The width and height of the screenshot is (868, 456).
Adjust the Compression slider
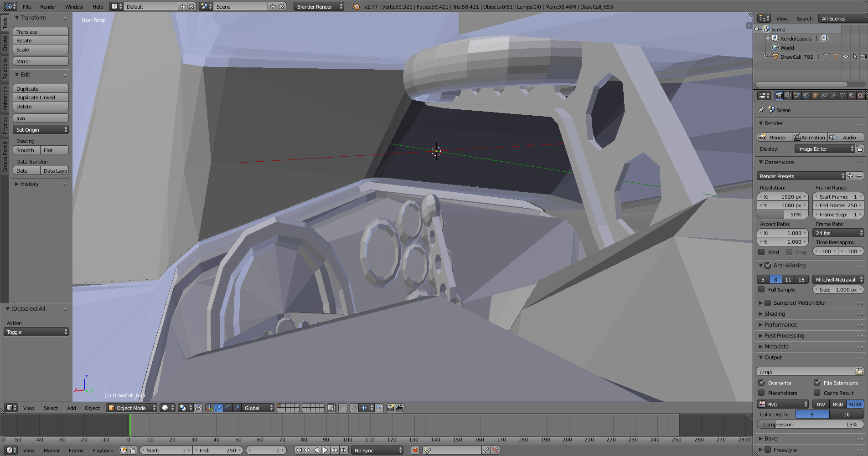click(810, 424)
